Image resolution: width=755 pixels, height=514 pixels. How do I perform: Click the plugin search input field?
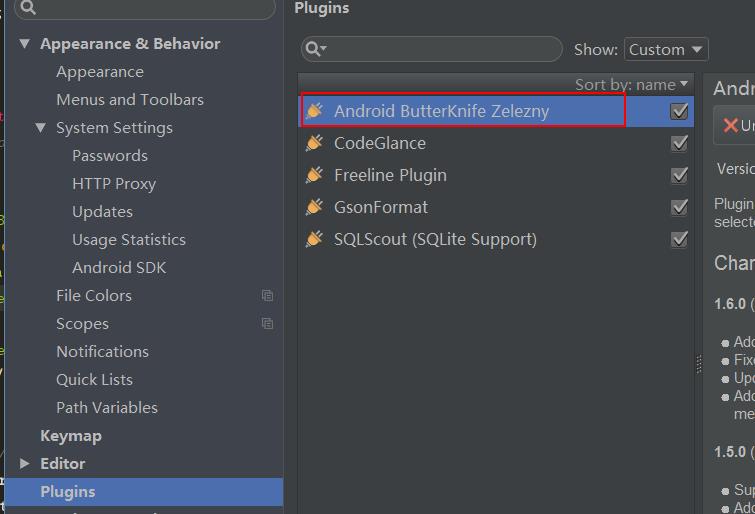click(440, 49)
